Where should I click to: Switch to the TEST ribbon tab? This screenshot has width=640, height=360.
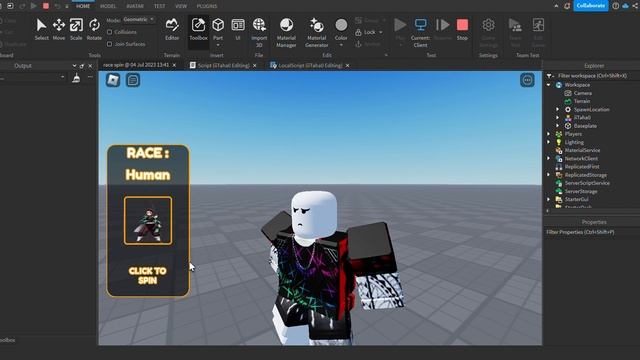pyautogui.click(x=160, y=6)
